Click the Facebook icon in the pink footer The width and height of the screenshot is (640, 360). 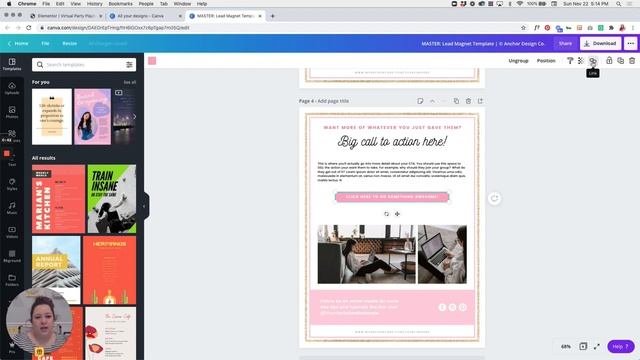coord(442,307)
